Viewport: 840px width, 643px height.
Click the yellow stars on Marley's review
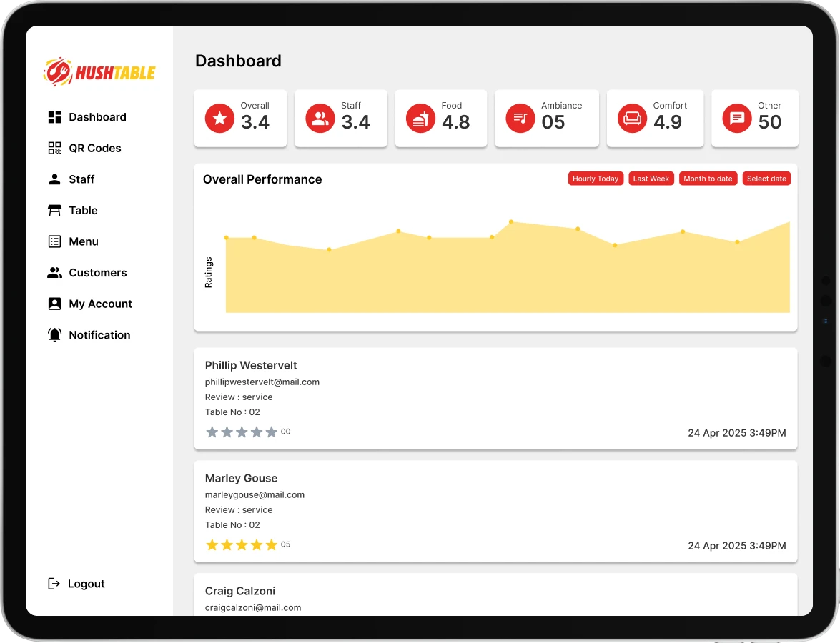(x=242, y=545)
